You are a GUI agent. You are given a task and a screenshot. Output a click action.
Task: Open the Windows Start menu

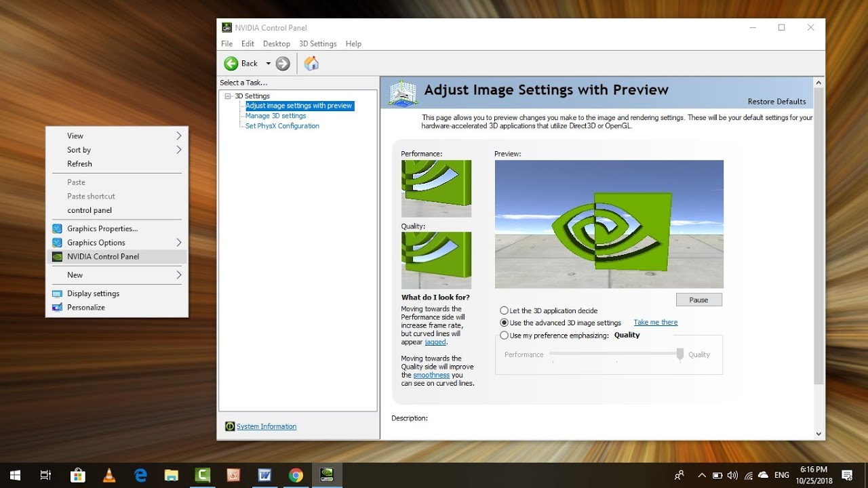(15, 475)
